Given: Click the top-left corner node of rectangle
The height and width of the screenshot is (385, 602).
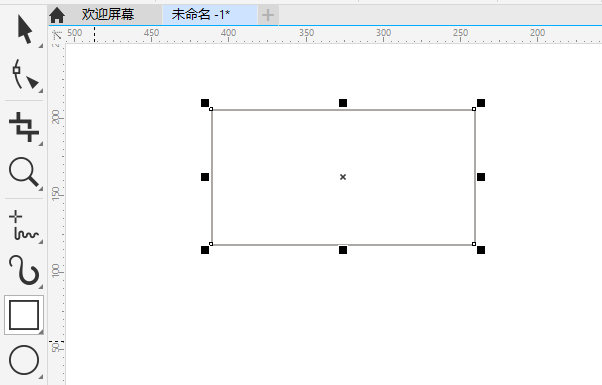Looking at the screenshot, I should [211, 109].
